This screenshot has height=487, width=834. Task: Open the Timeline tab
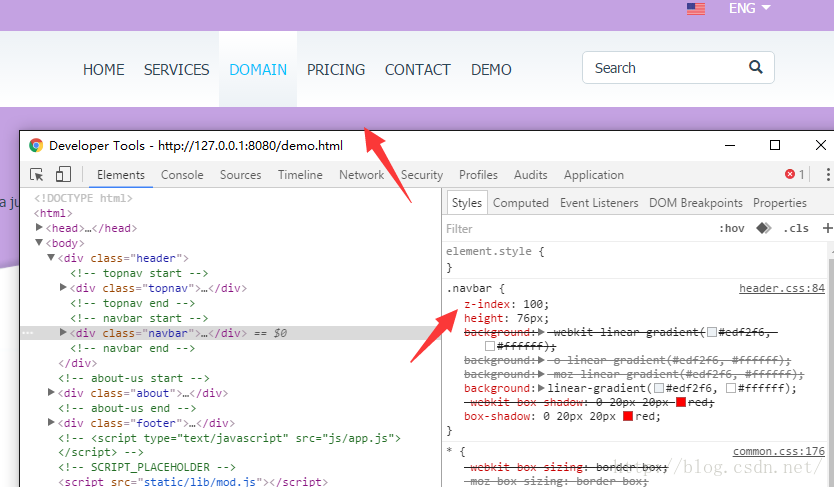300,175
